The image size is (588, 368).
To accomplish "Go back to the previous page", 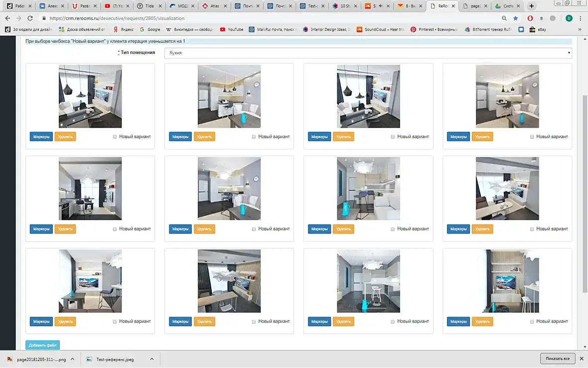I will pyautogui.click(x=7, y=18).
